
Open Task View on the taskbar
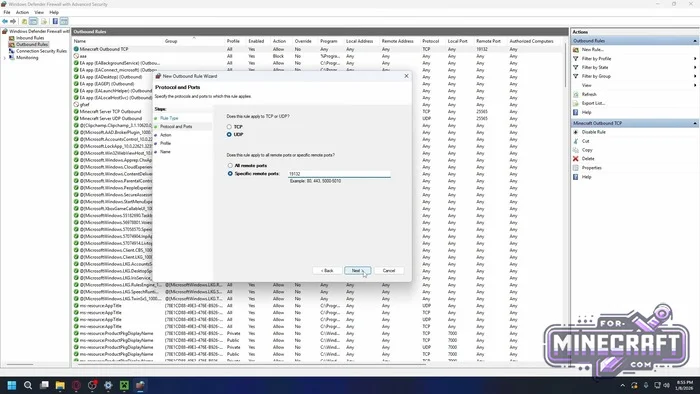(x=44, y=385)
